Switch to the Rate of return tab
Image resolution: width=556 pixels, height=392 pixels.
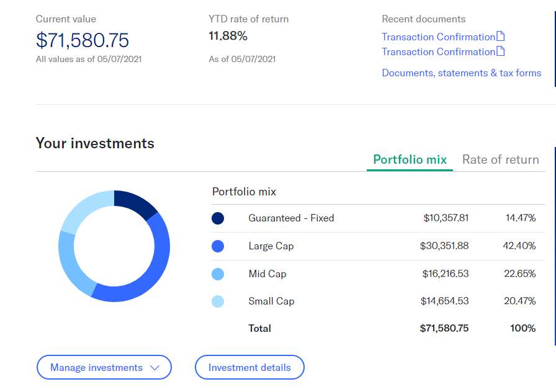(x=500, y=159)
